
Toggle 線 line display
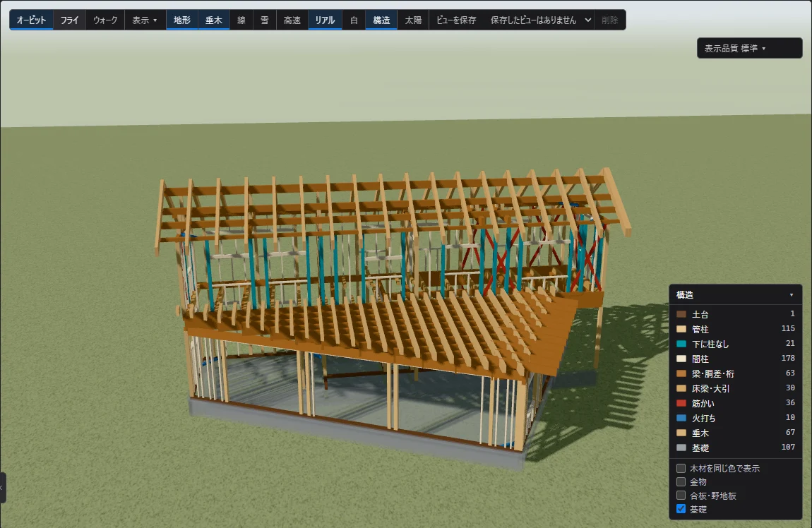(x=241, y=20)
